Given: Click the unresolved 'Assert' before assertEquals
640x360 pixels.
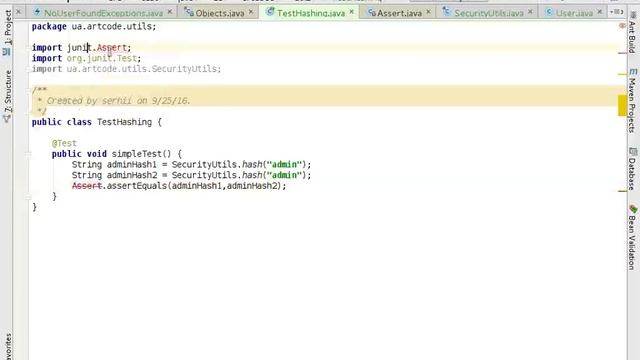Looking at the screenshot, I should pos(87,186).
